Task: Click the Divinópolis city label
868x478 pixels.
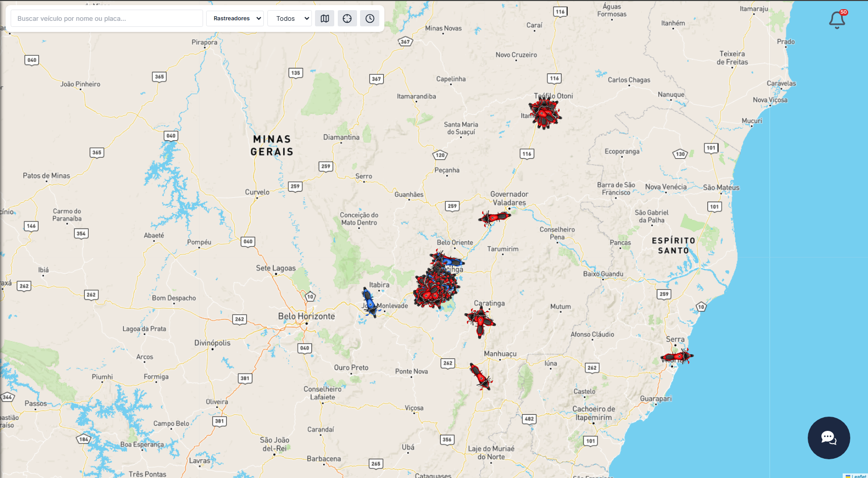Action: [212, 343]
